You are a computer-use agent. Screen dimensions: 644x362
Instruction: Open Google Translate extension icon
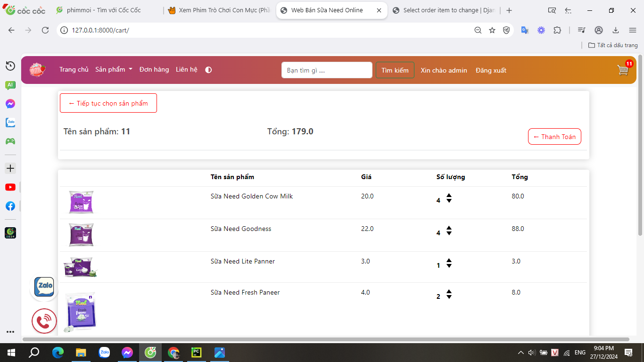(x=525, y=30)
